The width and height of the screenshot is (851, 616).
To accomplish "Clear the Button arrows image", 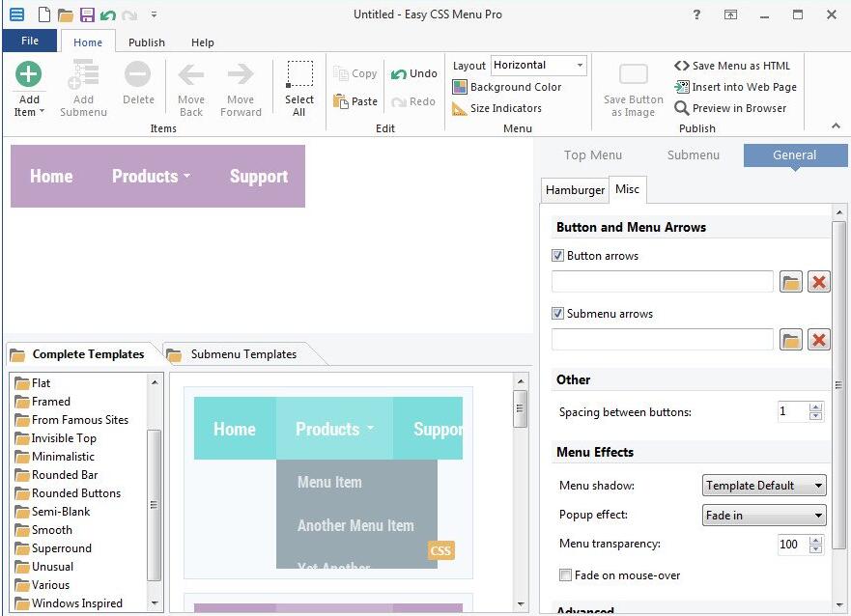I will point(818,282).
